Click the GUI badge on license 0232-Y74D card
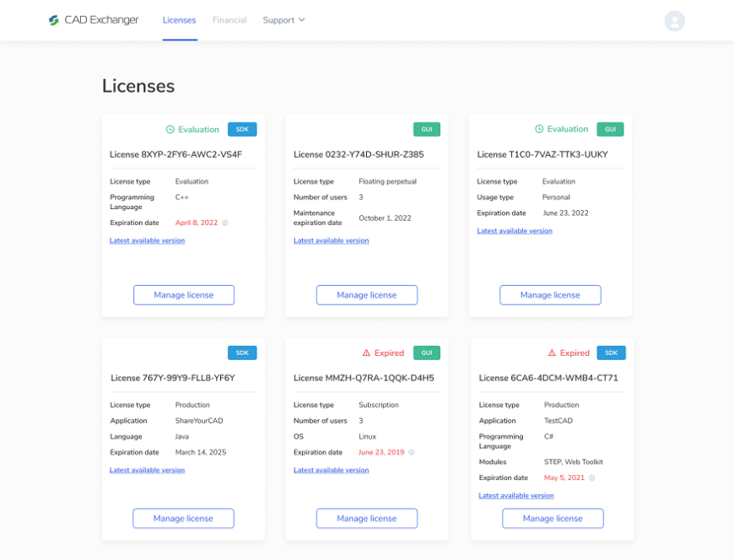734x560 pixels. (x=426, y=129)
